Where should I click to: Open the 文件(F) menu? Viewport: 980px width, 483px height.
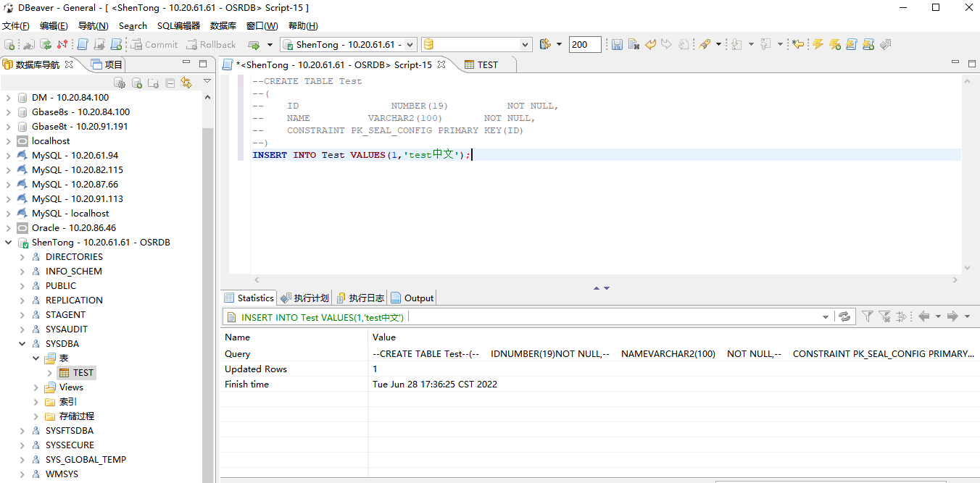[x=16, y=25]
